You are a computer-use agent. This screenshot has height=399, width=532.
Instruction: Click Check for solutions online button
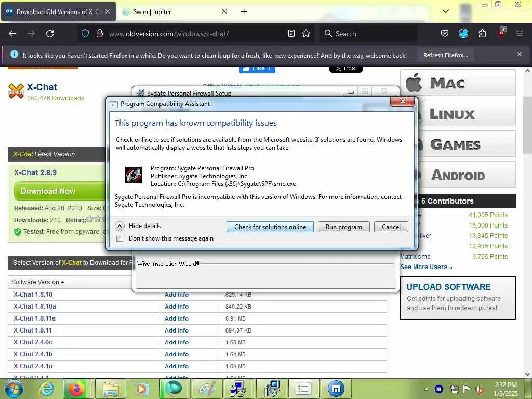pos(270,227)
